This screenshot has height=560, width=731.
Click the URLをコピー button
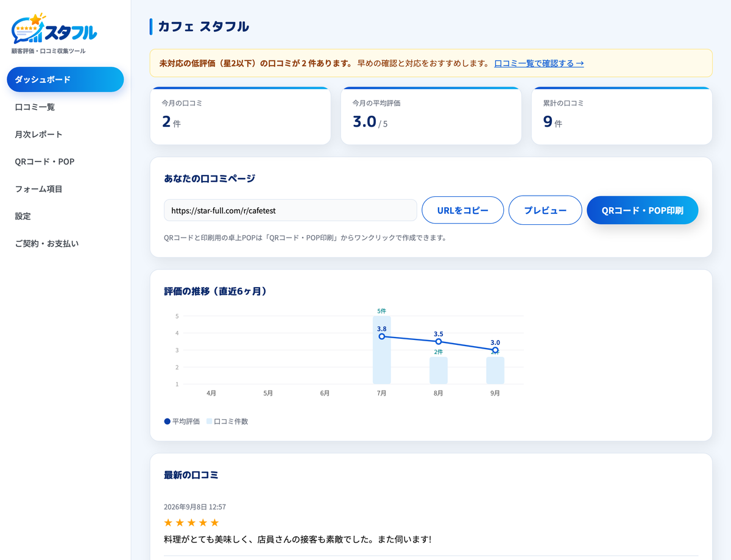[x=463, y=210]
